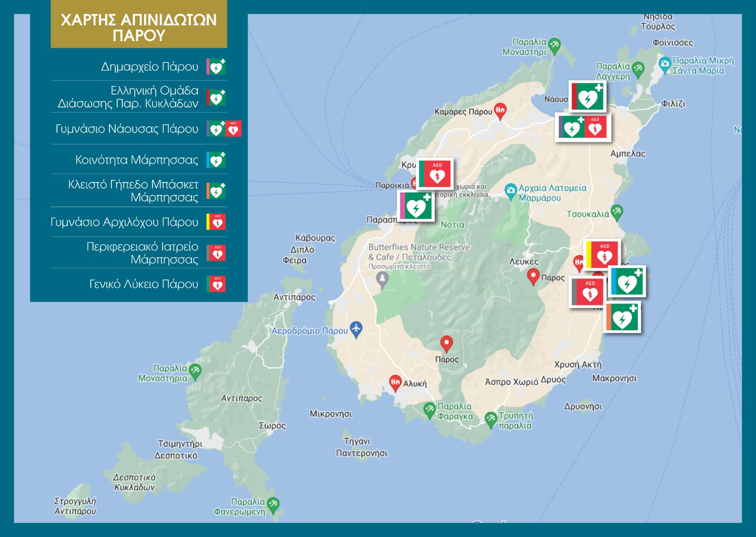Click the Παραλία Μοναστήρι beach pin
The width and height of the screenshot is (756, 537).
554,45
